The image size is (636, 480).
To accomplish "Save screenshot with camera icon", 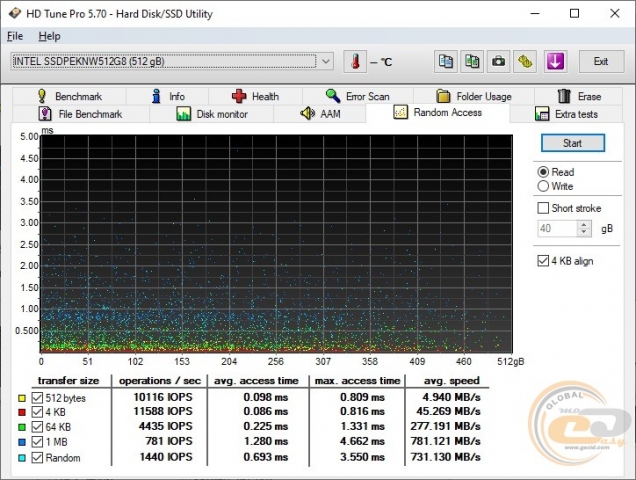I will pos(498,62).
